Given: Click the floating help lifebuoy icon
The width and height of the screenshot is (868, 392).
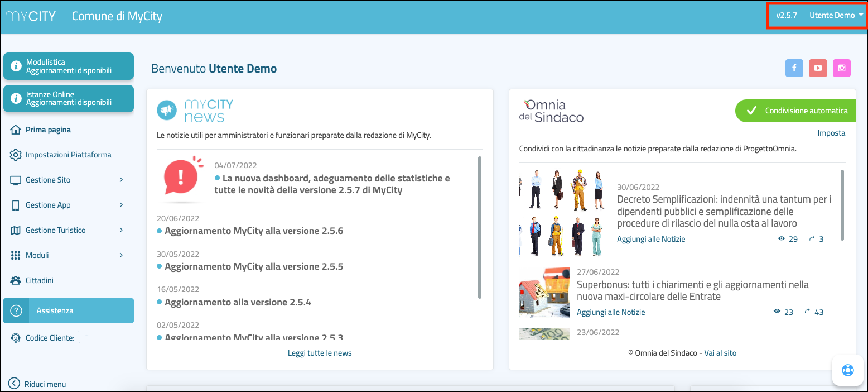Looking at the screenshot, I should click(848, 370).
